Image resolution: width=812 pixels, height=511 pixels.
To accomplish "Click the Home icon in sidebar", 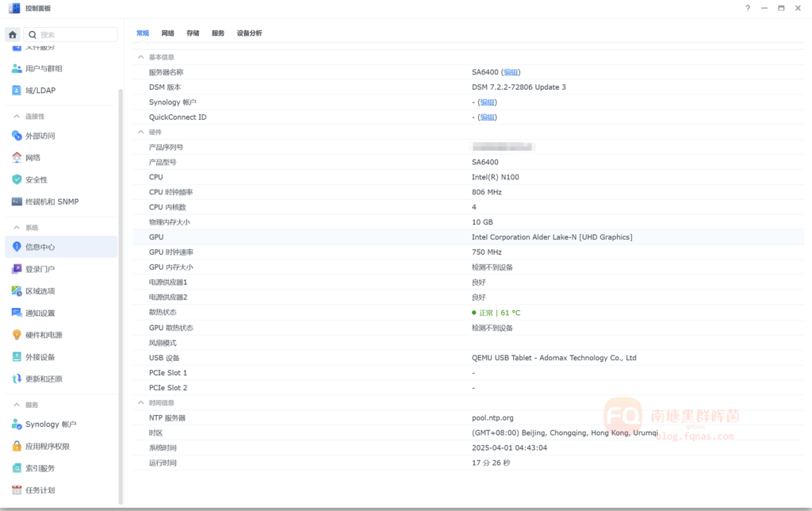I will [x=13, y=35].
